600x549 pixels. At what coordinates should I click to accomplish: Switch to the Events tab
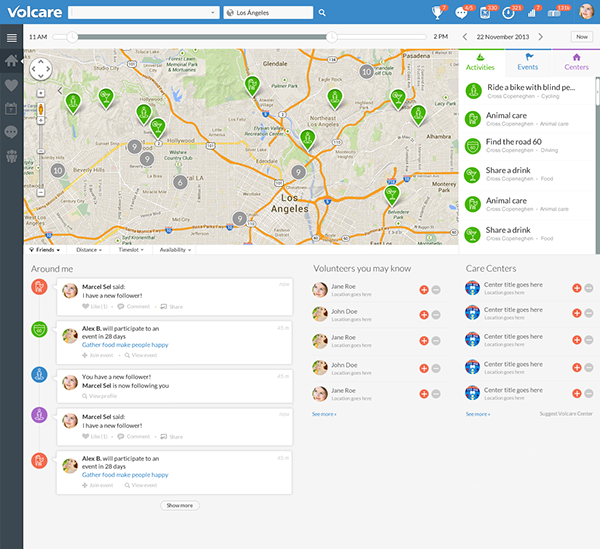tap(528, 62)
